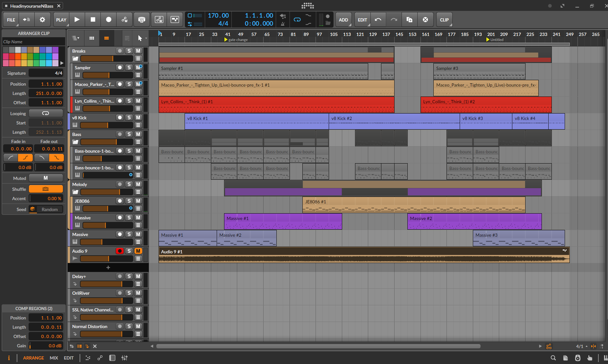Unmute the Audio 9 track
Viewport: 608px width, 364px height.
coord(138,251)
